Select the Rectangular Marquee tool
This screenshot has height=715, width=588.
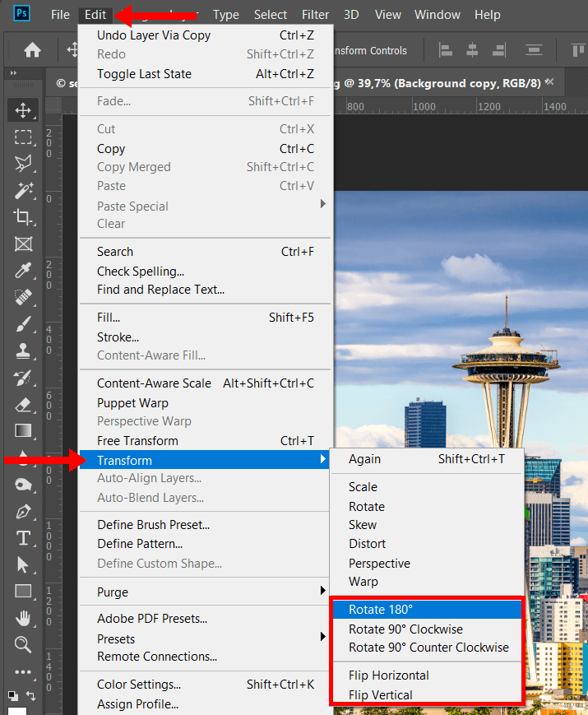coord(23,137)
